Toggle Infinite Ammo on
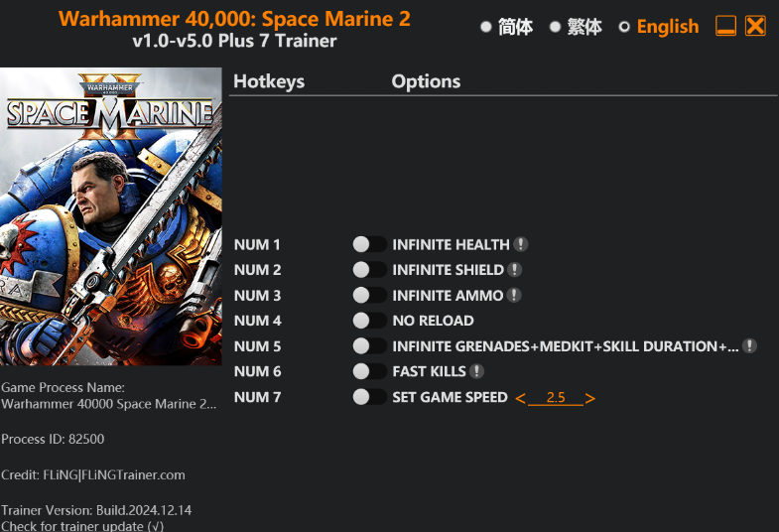 pos(369,295)
